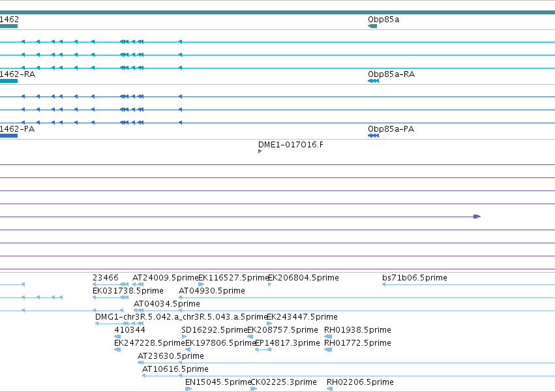Click the CK02225.3prime label
This screenshot has height=392, width=555.
pos(284,382)
